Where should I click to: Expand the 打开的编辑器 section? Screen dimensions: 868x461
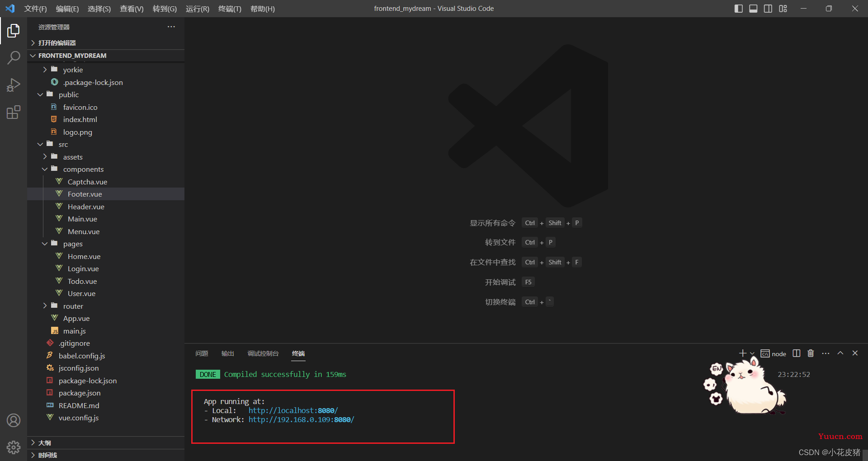106,43
